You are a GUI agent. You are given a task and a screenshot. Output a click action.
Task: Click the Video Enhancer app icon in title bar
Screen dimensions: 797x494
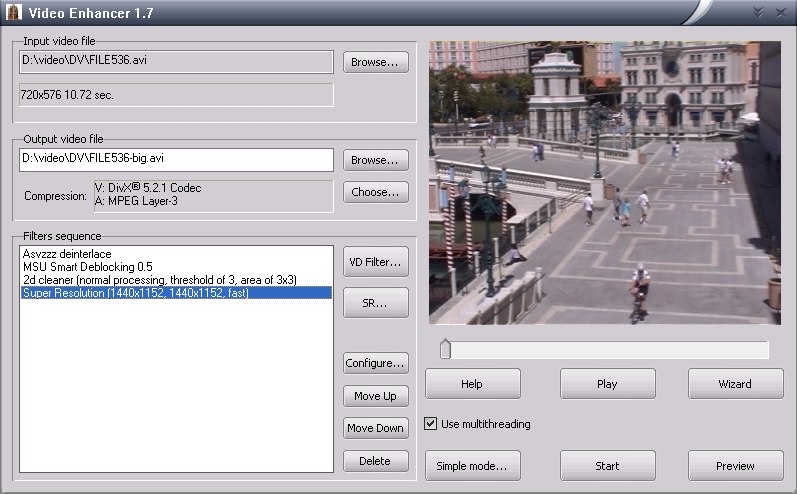[13, 12]
